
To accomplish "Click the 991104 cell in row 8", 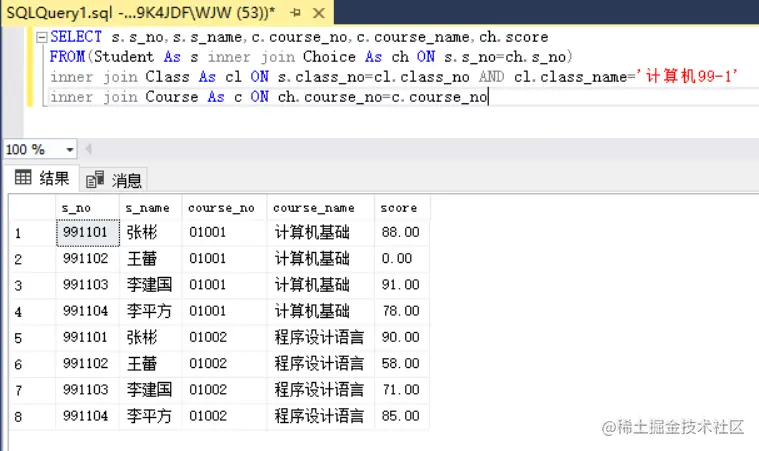I will coord(88,416).
